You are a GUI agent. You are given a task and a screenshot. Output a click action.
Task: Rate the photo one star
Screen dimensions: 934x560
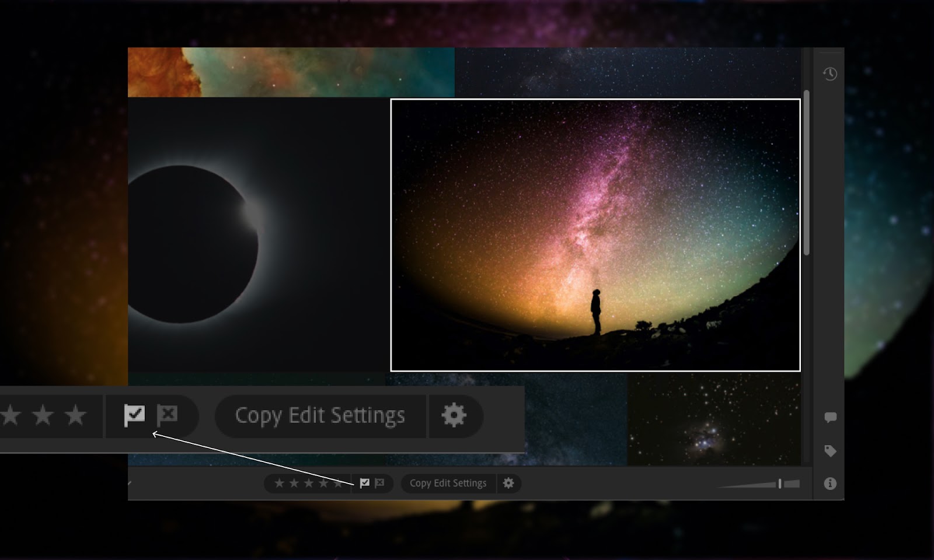280,483
